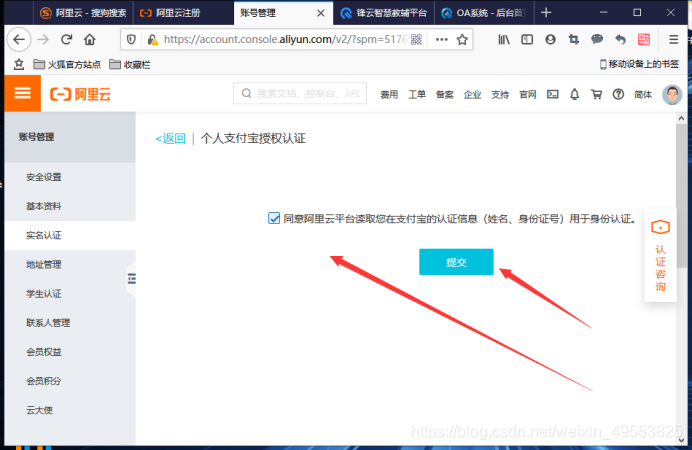692x450 pixels.
Task: Click the chat bubble toolbar icon
Action: point(597,40)
